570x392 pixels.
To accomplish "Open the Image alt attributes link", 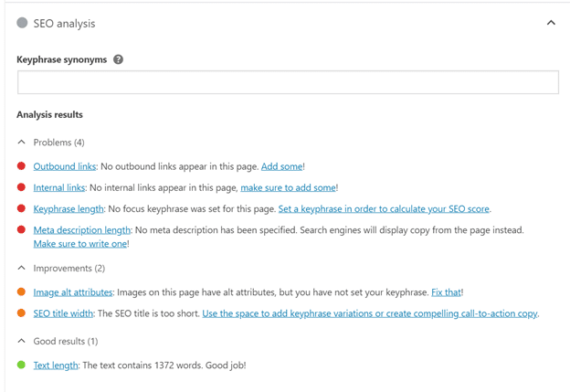I will (x=73, y=292).
